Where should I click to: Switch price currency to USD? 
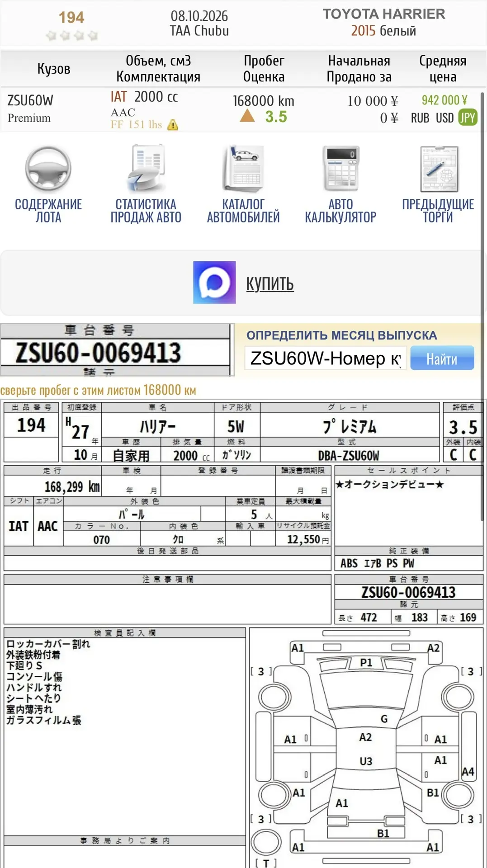click(444, 118)
